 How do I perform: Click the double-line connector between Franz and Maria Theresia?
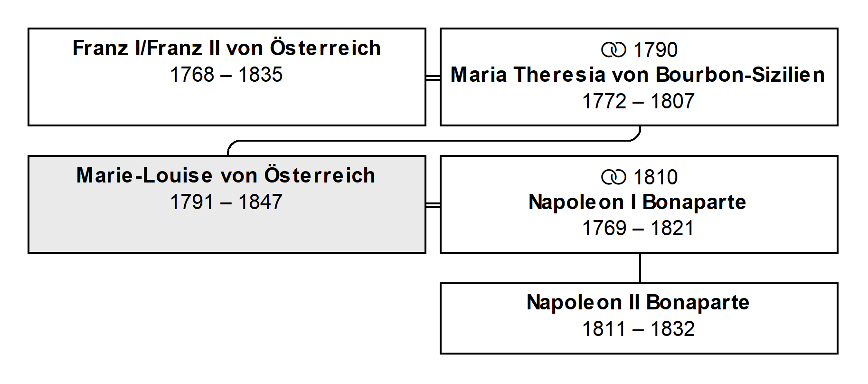coord(433,77)
